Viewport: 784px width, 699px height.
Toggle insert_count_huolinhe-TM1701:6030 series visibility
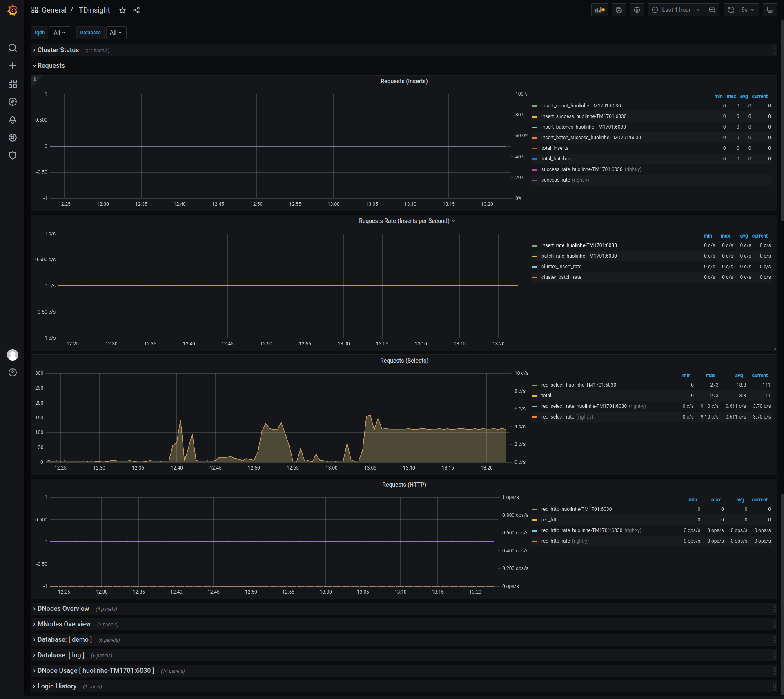pyautogui.click(x=581, y=106)
